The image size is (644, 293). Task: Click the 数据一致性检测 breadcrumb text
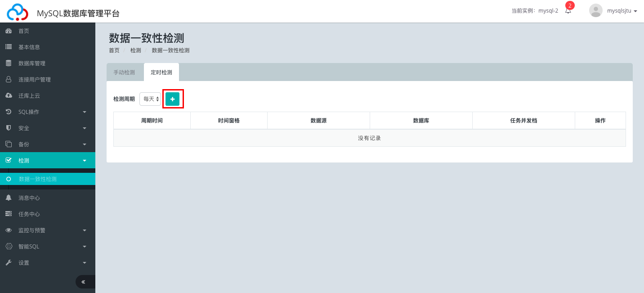click(x=171, y=50)
